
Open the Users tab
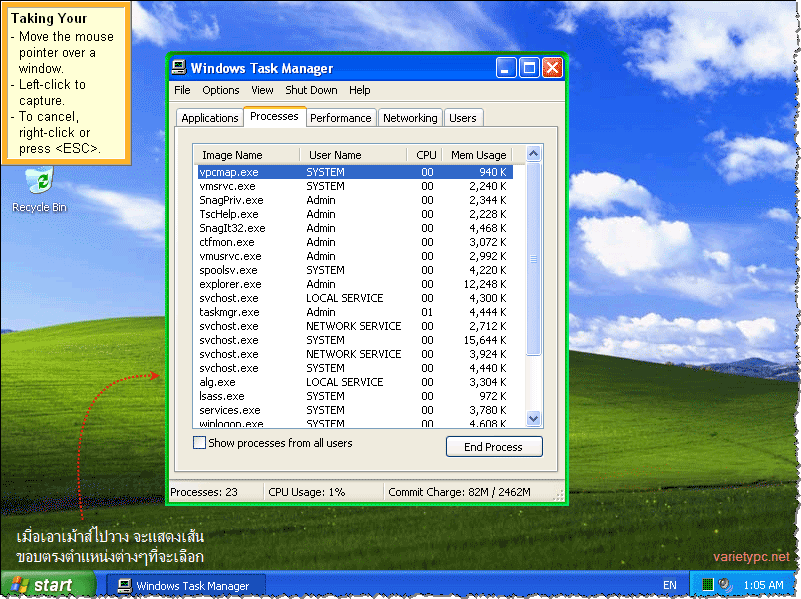[x=463, y=118]
